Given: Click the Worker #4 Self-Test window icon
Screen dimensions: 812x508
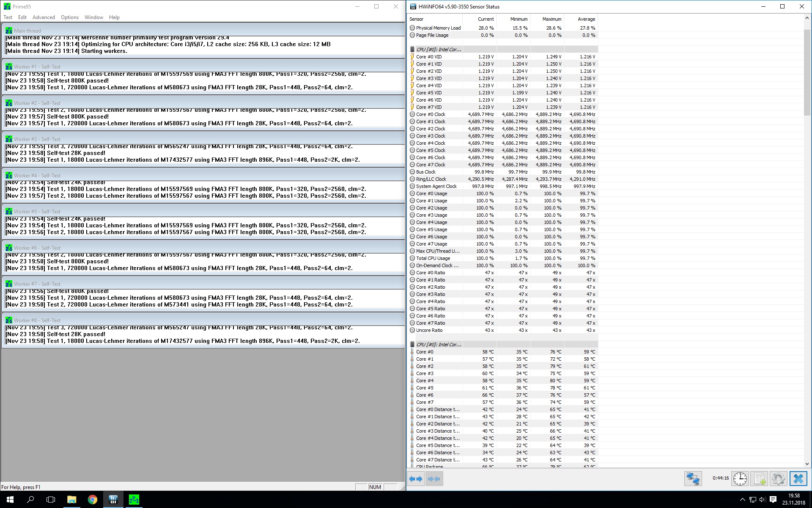Looking at the screenshot, I should (x=9, y=175).
